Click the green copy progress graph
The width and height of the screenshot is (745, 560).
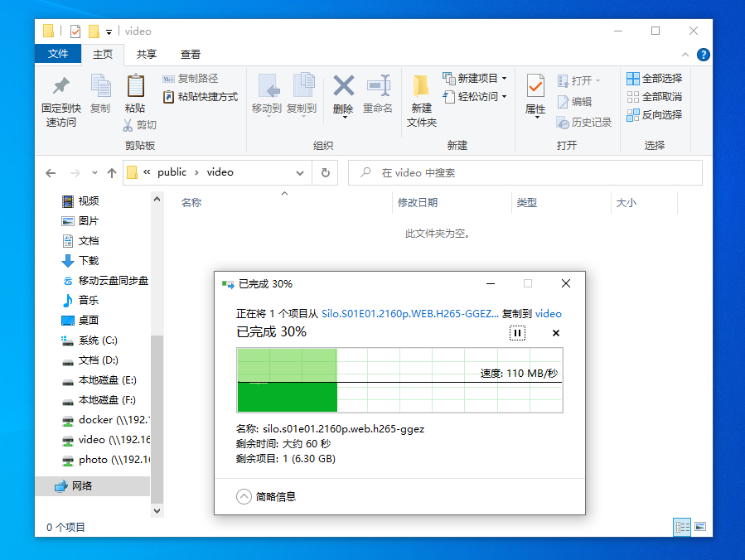click(400, 380)
